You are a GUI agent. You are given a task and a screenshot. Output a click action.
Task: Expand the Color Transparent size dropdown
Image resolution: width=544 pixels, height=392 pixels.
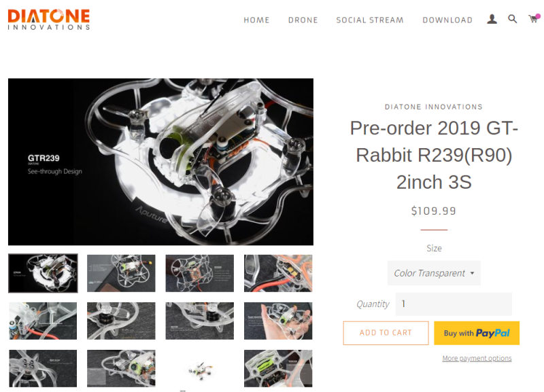pos(434,273)
